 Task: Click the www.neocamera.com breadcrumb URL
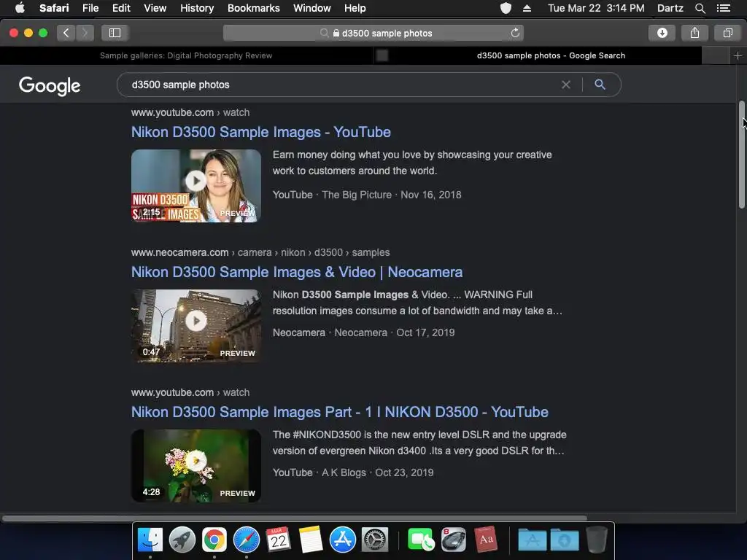[179, 252]
